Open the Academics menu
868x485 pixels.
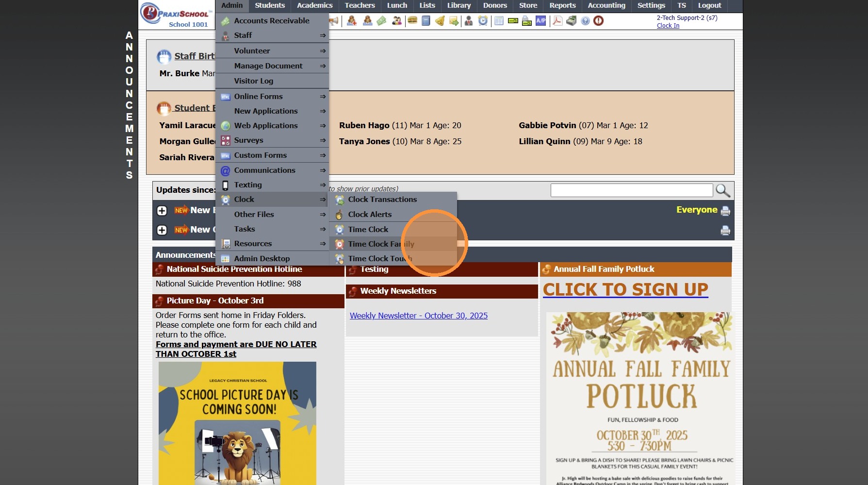coord(315,5)
